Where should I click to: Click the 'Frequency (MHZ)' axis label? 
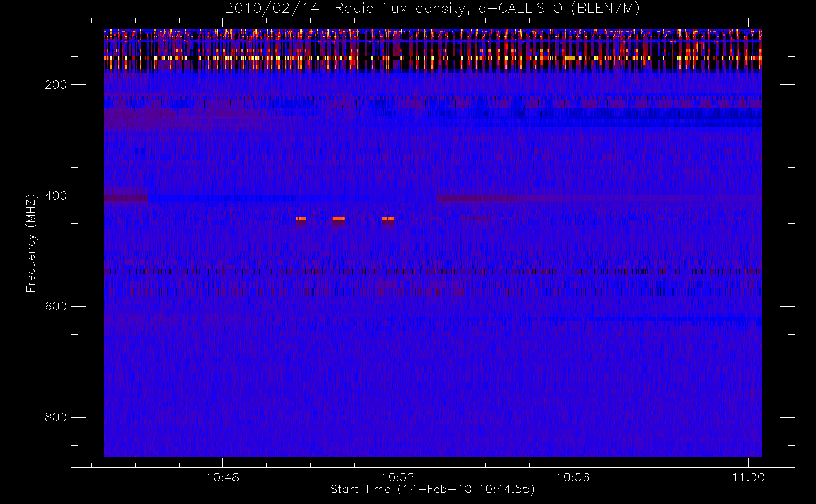pyautogui.click(x=31, y=243)
